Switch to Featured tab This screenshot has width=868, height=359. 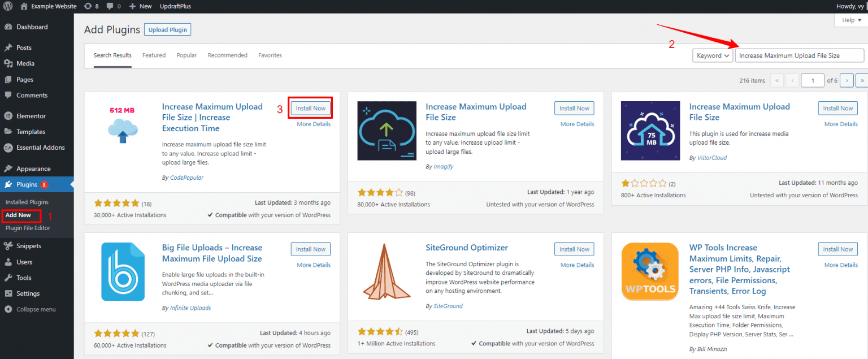154,55
